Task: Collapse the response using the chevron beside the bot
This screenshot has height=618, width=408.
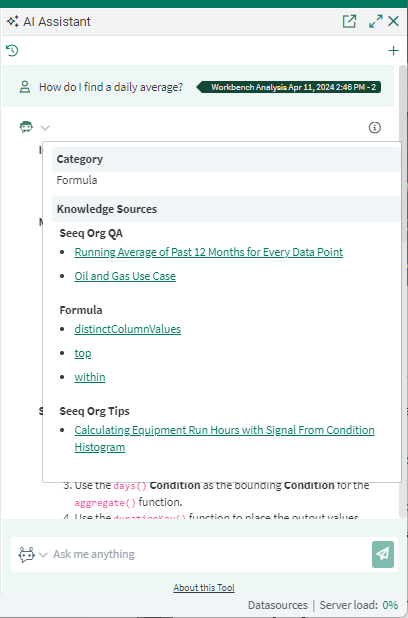Action: tap(45, 128)
